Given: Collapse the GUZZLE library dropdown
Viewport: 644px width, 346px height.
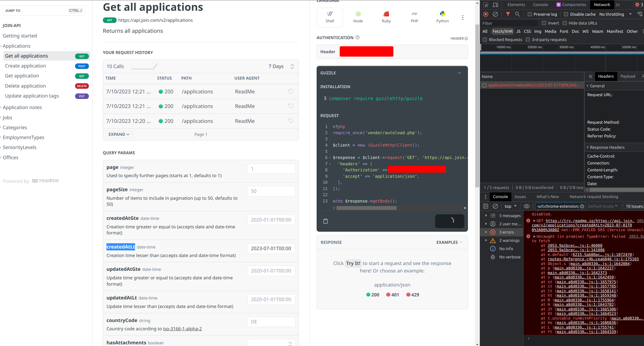Looking at the screenshot, I should (x=459, y=73).
